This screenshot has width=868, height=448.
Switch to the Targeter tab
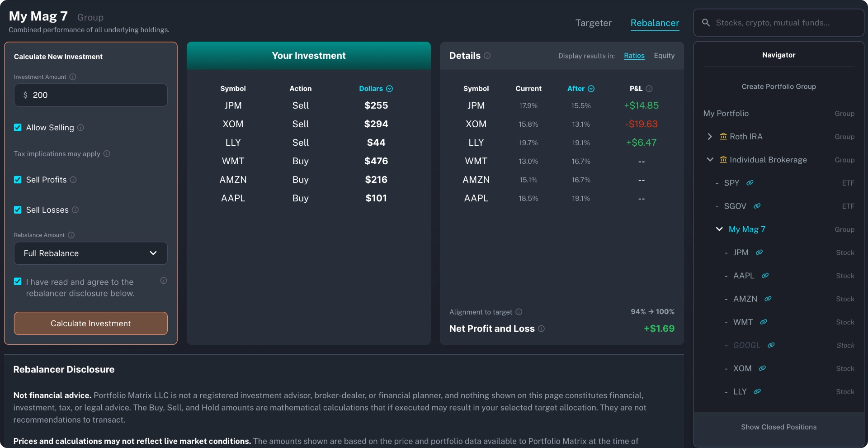[593, 23]
